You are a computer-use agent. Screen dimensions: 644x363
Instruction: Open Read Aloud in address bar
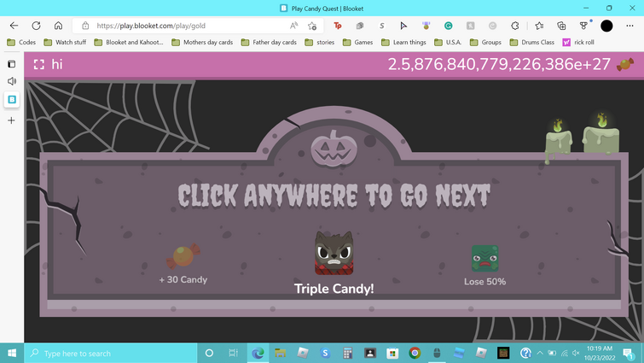293,26
